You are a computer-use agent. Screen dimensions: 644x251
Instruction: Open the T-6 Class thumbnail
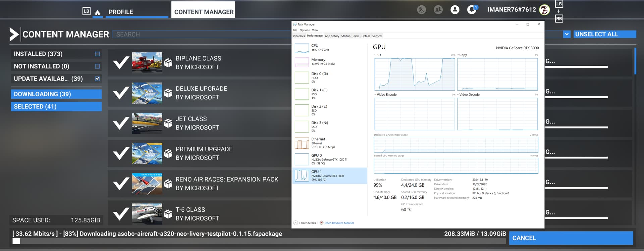(x=147, y=214)
